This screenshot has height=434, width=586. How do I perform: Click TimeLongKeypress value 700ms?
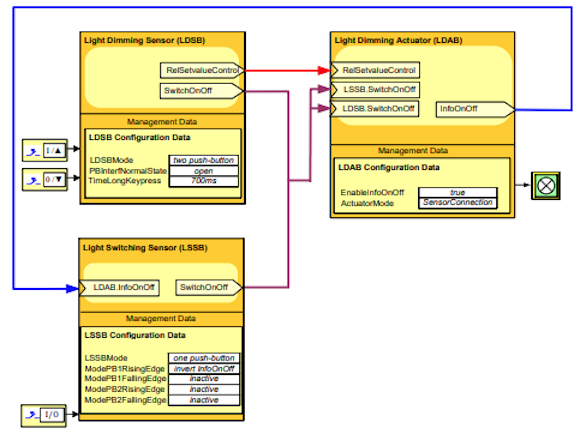click(204, 181)
